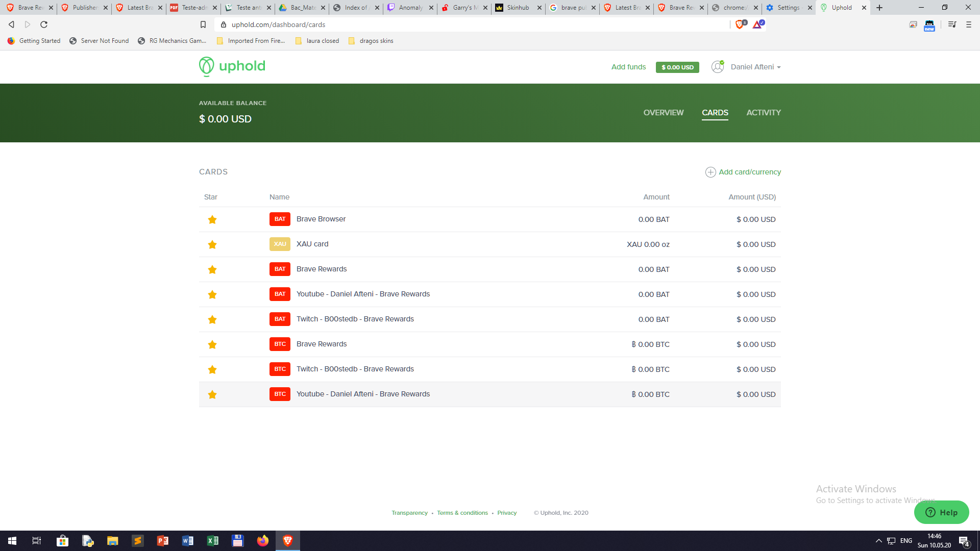The image size is (980, 551).
Task: Click the bookmark page icon in address bar
Action: pyautogui.click(x=203, y=24)
